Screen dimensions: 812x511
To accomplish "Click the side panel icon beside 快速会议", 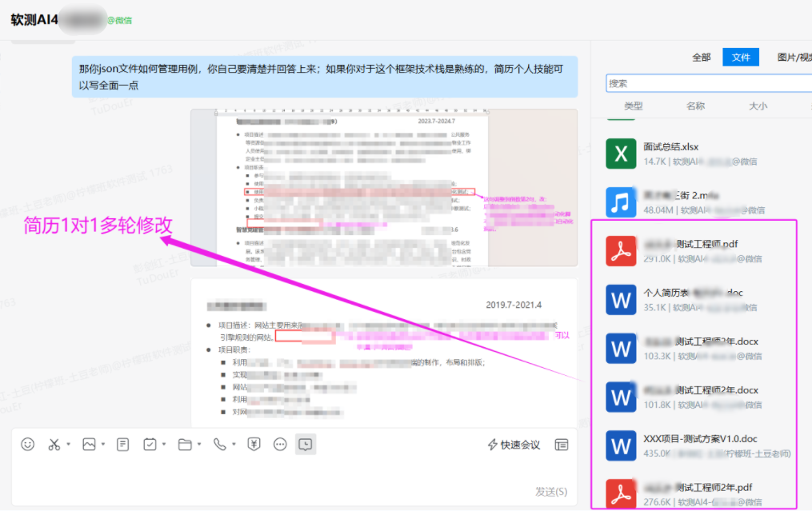I will pos(562,445).
